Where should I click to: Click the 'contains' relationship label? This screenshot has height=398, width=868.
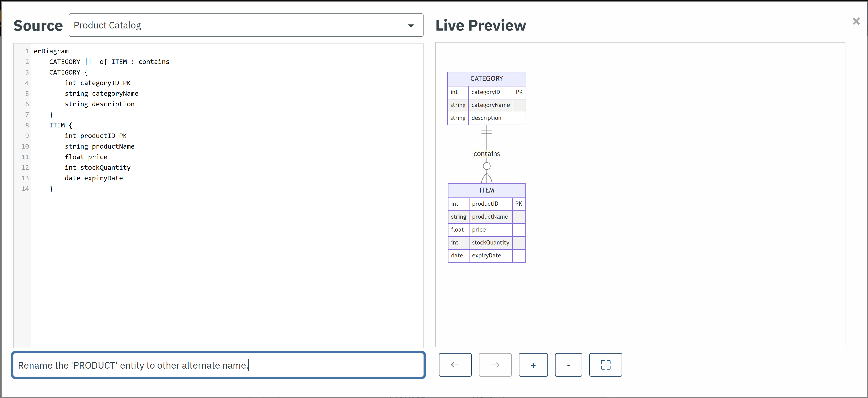[x=486, y=154]
